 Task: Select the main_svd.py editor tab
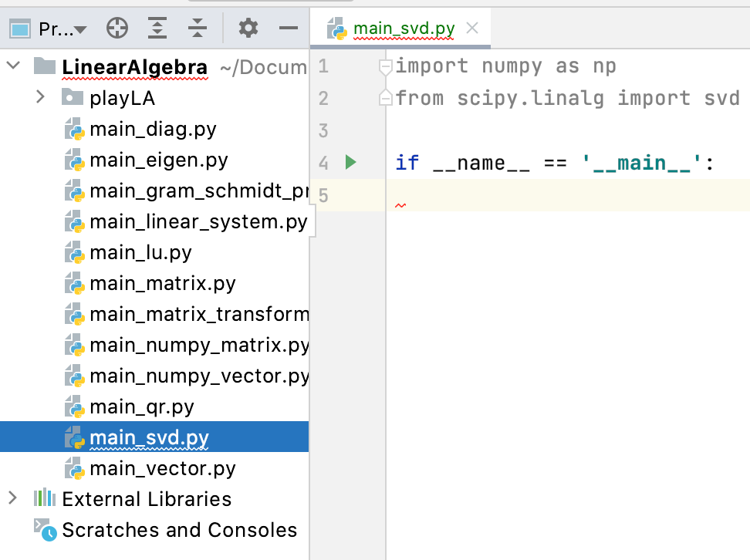coord(400,29)
